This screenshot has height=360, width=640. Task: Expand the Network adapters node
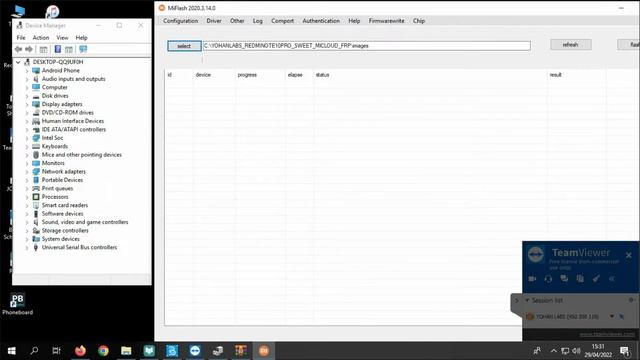coord(27,172)
